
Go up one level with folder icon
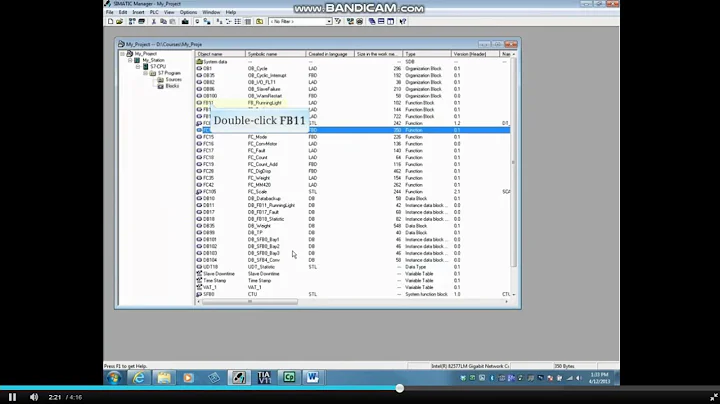click(259, 22)
